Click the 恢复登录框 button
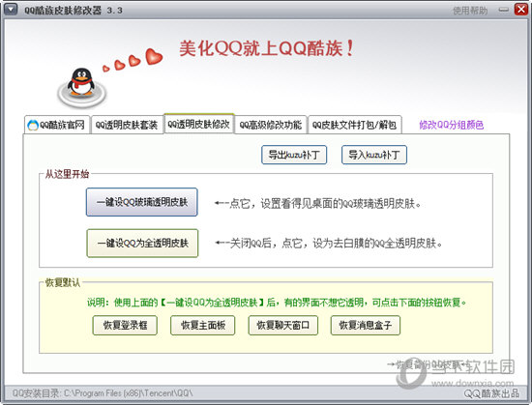 (125, 326)
